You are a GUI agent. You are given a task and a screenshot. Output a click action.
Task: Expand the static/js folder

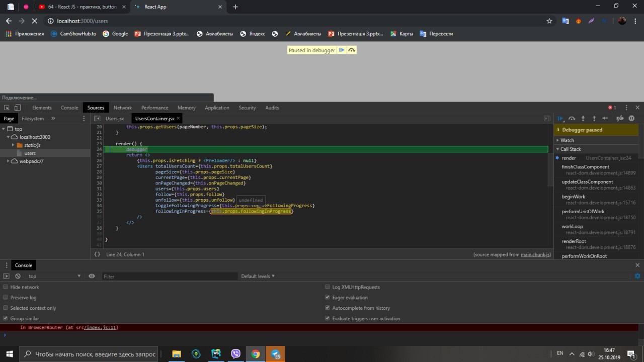coord(14,145)
